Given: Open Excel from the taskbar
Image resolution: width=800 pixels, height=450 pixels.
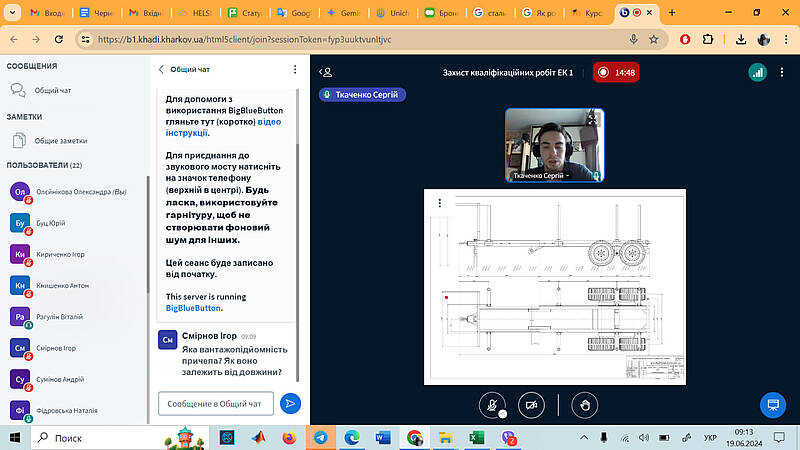Looking at the screenshot, I should 477,438.
